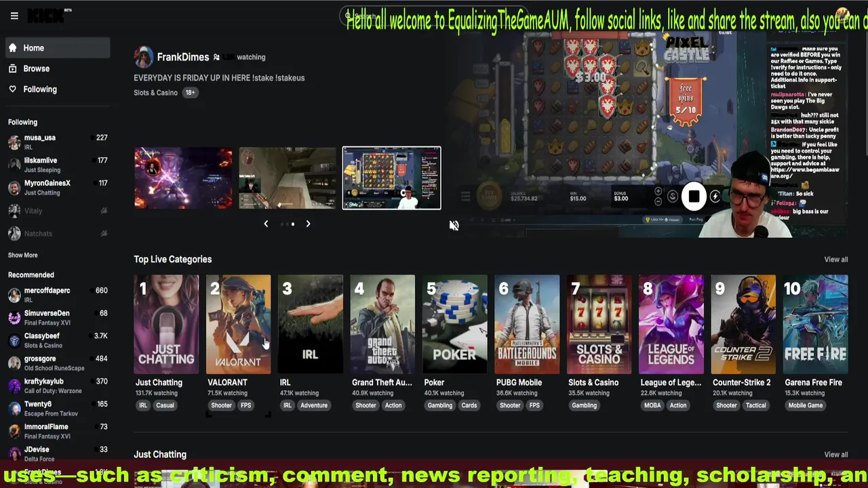Click Shooter tag under PUBG Mobile
Viewport: 868px width, 488px height.
(510, 405)
